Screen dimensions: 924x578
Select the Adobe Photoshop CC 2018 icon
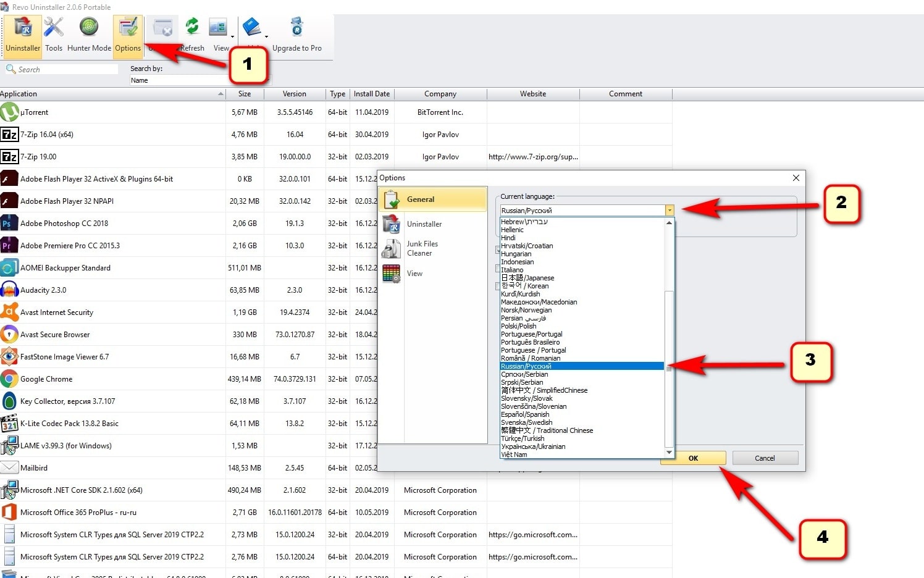[x=9, y=223]
